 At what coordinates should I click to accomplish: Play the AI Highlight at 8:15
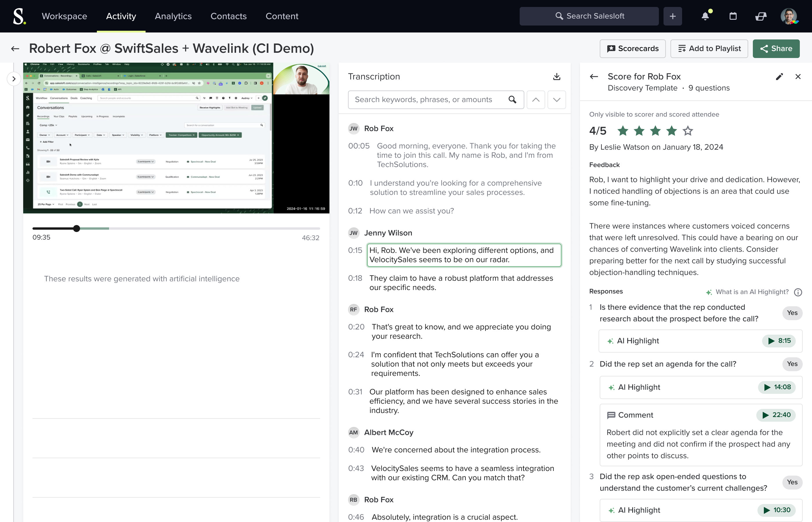[779, 341]
